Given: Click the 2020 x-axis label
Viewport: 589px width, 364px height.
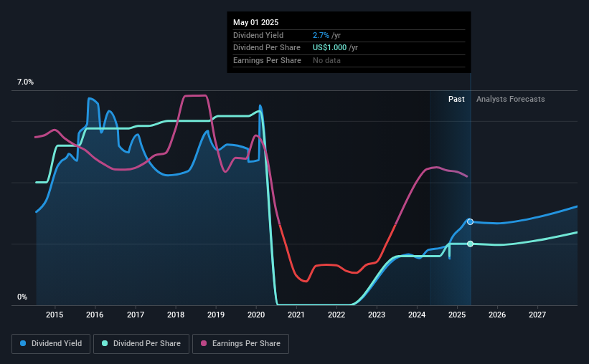Looking at the screenshot, I should click(x=256, y=315).
